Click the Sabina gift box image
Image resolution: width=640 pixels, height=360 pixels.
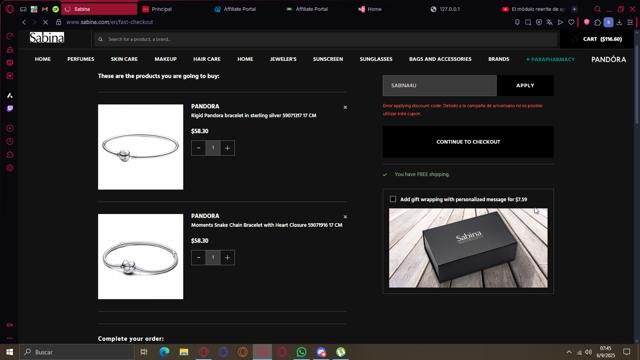pyautogui.click(x=468, y=248)
